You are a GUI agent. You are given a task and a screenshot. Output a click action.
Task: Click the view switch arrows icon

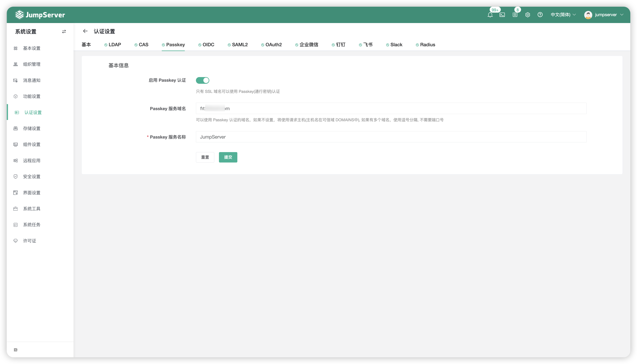64,32
